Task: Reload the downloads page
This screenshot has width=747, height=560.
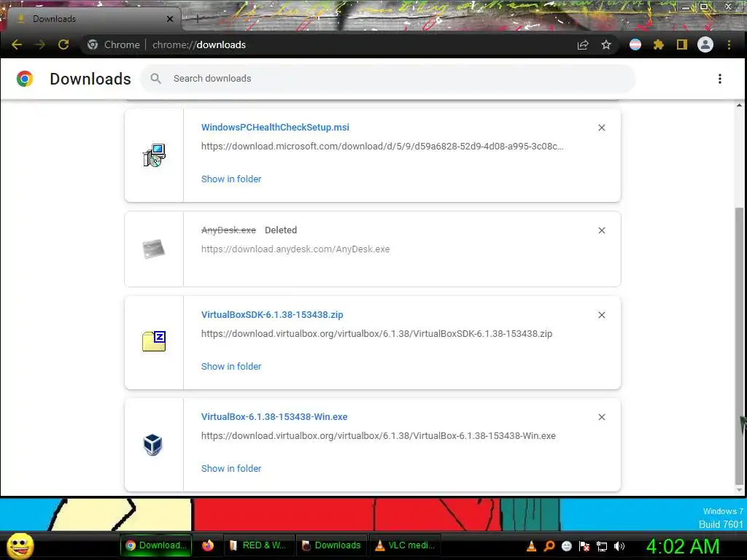Action: click(63, 44)
